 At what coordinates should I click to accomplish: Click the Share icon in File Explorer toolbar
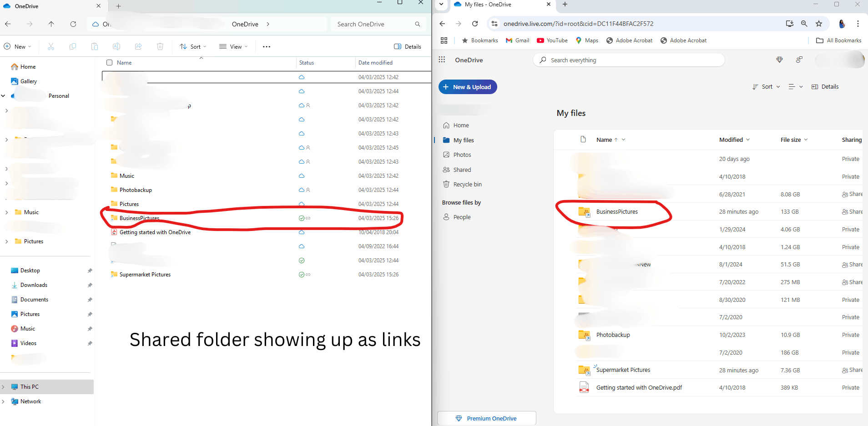coord(138,46)
